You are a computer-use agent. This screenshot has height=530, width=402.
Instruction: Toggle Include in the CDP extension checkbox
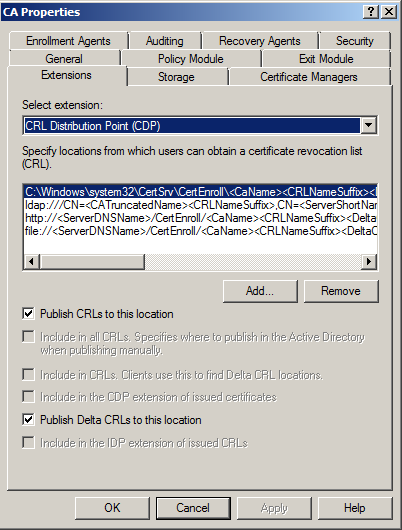[28, 396]
